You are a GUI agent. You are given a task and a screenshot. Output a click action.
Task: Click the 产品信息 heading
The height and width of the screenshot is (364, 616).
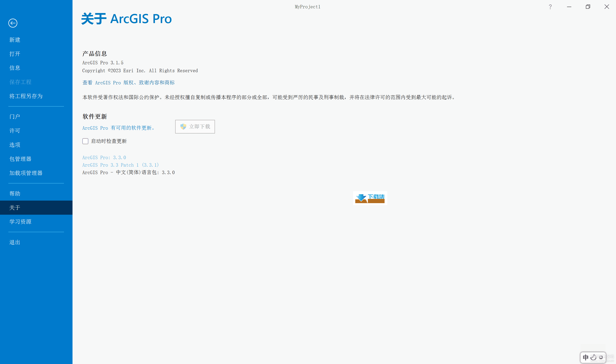coord(95,53)
